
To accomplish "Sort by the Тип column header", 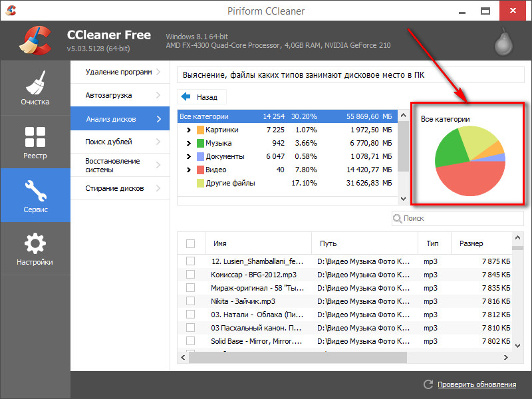I will 434,243.
